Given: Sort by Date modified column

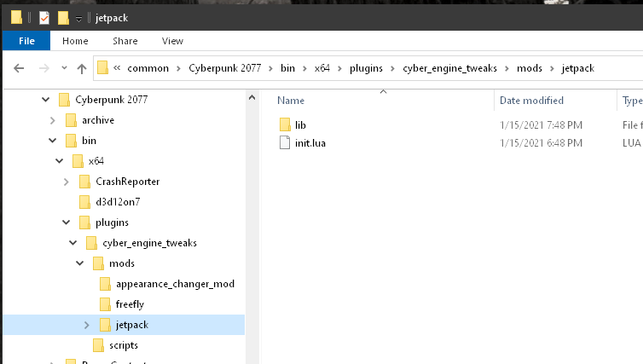Looking at the screenshot, I should (x=531, y=101).
